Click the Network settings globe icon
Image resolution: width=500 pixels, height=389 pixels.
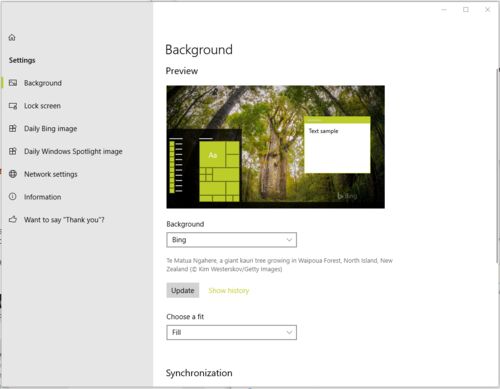(x=13, y=174)
